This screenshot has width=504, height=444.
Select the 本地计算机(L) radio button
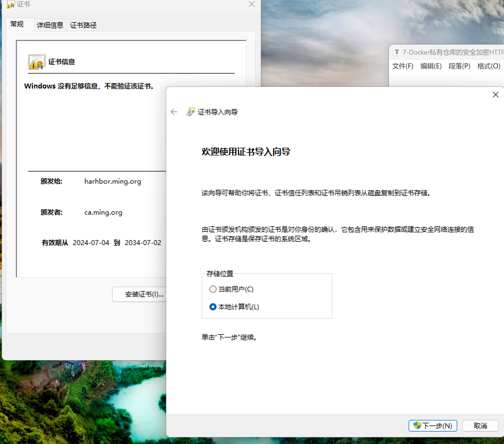click(213, 307)
